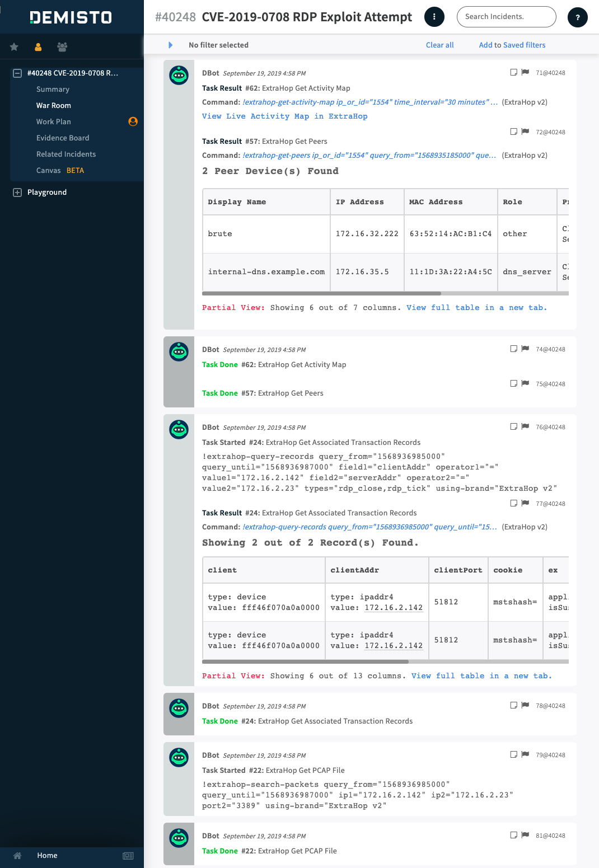
Task: Open Canvas BETA view
Action: point(60,170)
